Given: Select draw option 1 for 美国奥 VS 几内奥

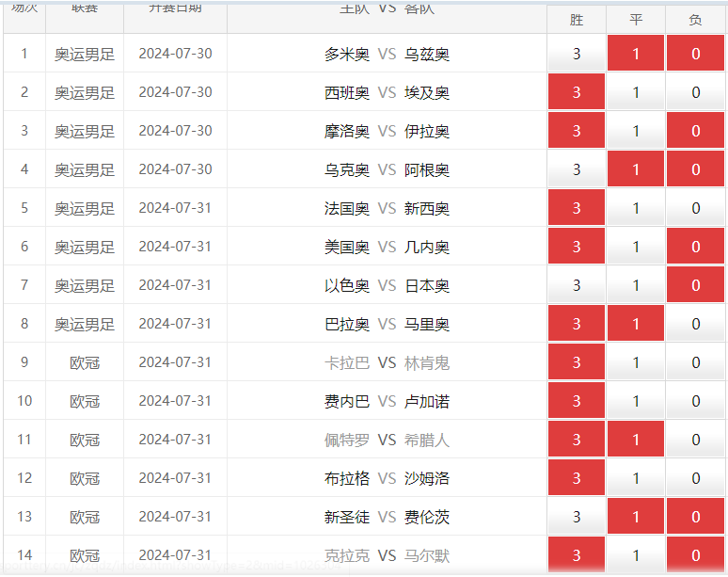Looking at the screenshot, I should [636, 247].
